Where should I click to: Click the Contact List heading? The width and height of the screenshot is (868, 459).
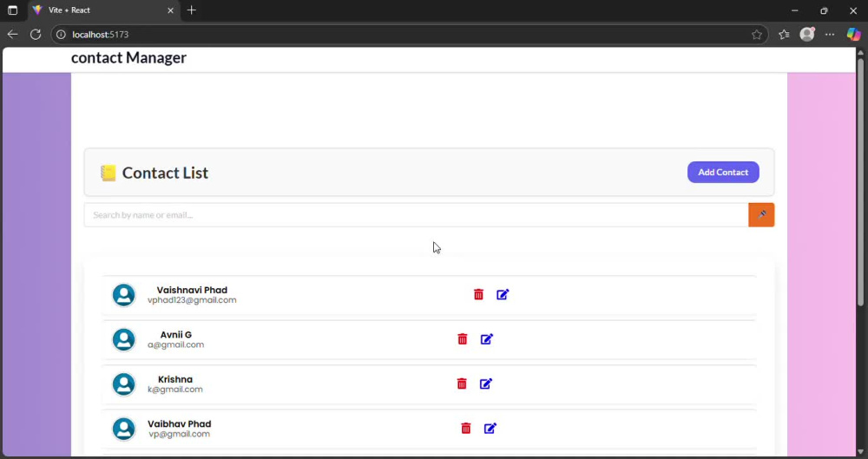(165, 173)
